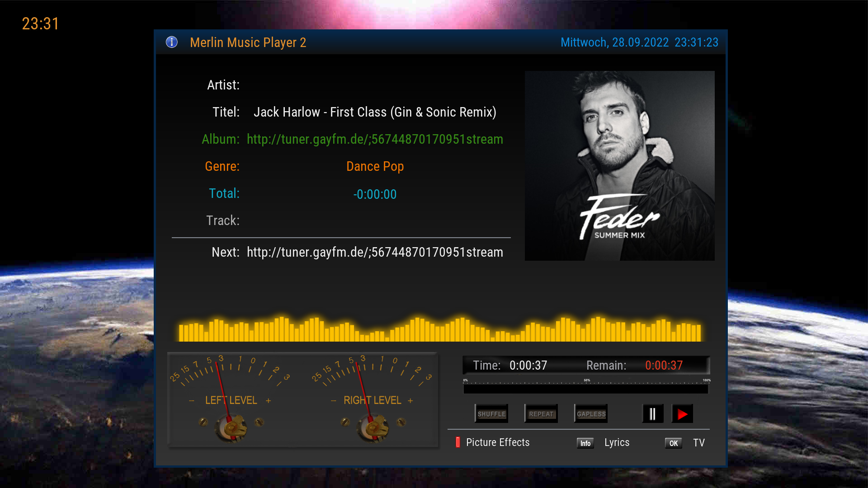Click the playback progress bar

click(x=585, y=389)
